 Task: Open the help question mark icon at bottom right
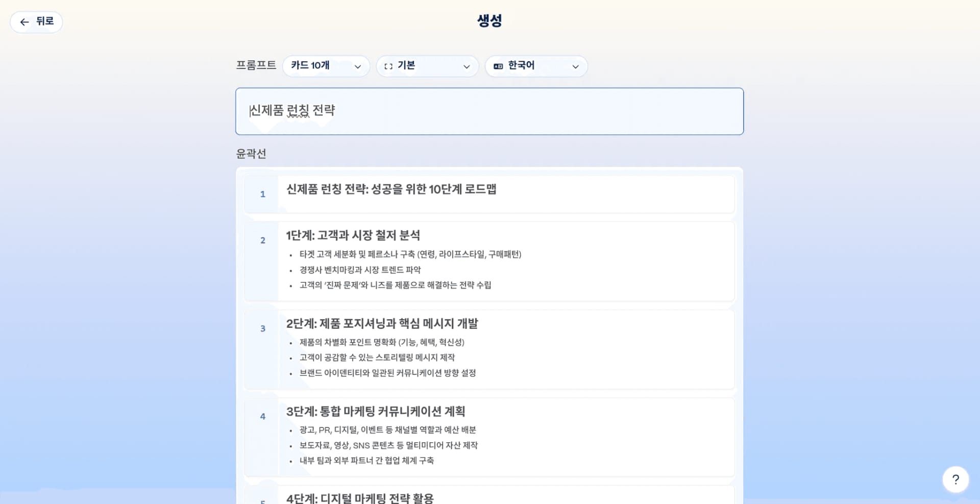[956, 479]
